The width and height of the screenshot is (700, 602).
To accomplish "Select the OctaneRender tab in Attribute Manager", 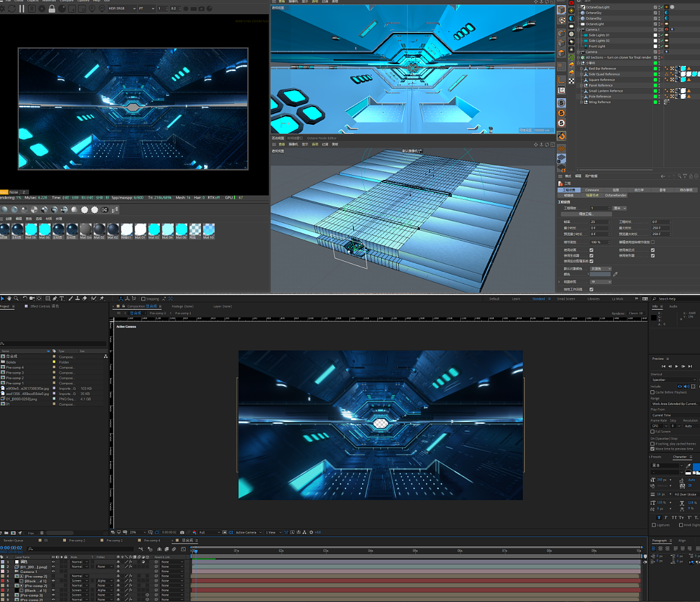I will (616, 195).
